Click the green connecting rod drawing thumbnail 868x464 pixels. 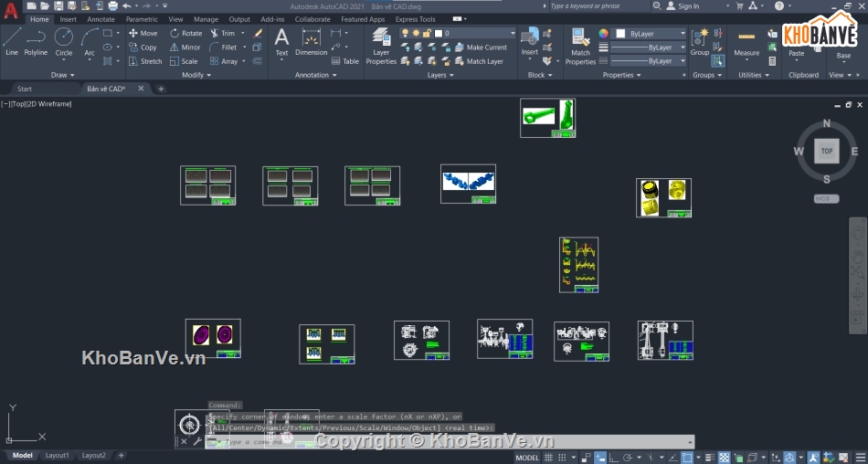pos(548,118)
